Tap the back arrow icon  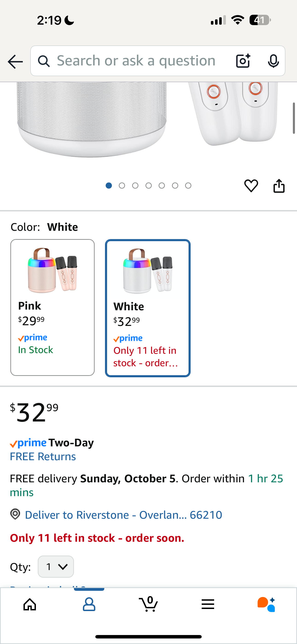pyautogui.click(x=15, y=61)
